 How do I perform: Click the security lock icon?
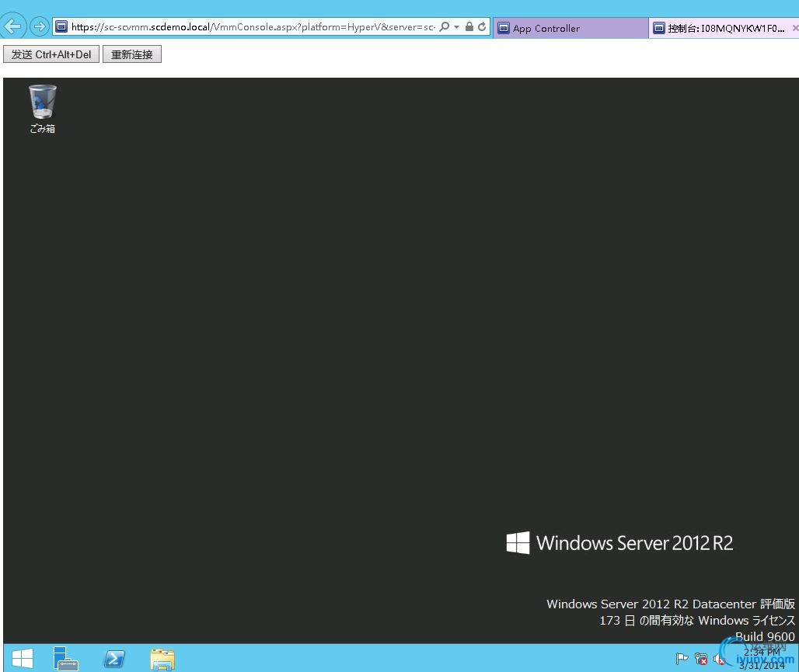coord(469,26)
